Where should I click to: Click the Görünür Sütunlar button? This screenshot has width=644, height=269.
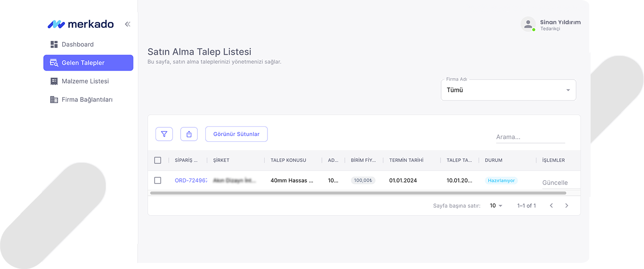coord(236,134)
